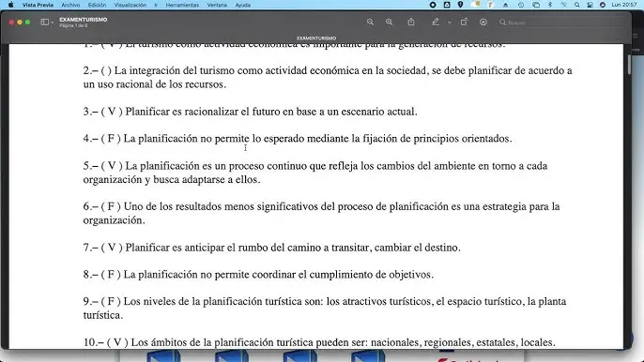Click the ( F ) answer of question 6
The height and width of the screenshot is (362, 644).
(x=111, y=206)
